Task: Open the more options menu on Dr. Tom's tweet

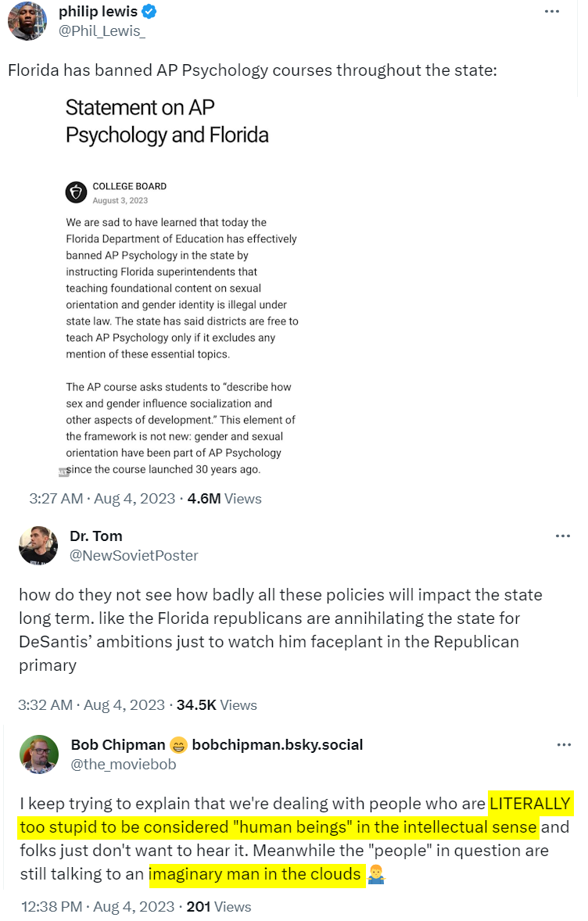Action: tap(563, 536)
